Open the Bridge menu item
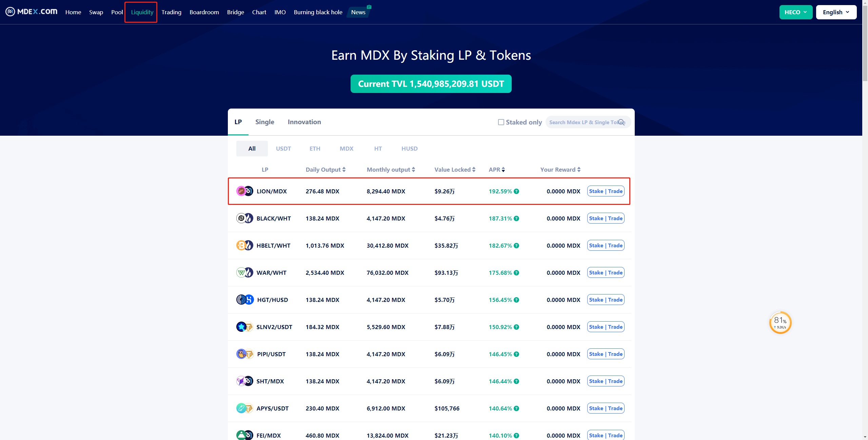Screen dimensions: 868x440 (x=236, y=12)
